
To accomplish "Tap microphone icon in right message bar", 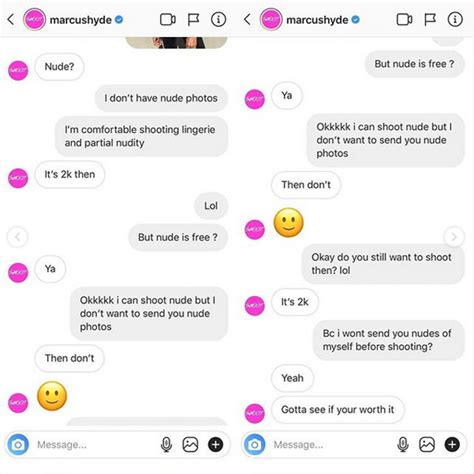I will 403,444.
